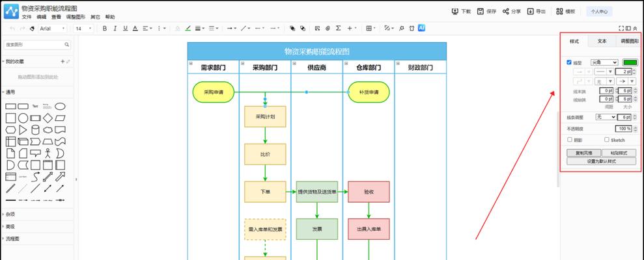This screenshot has width=644, height=260.
Task: Click the blue AI icon
Action: tap(421, 28)
